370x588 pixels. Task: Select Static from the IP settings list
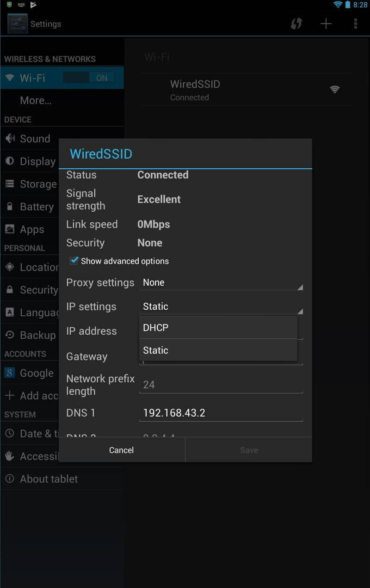coord(218,350)
